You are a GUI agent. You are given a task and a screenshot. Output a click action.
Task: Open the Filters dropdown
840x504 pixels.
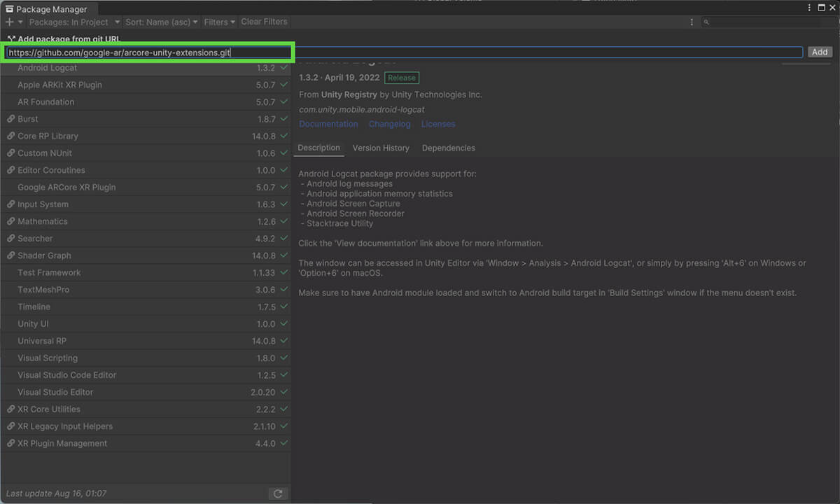(x=220, y=22)
